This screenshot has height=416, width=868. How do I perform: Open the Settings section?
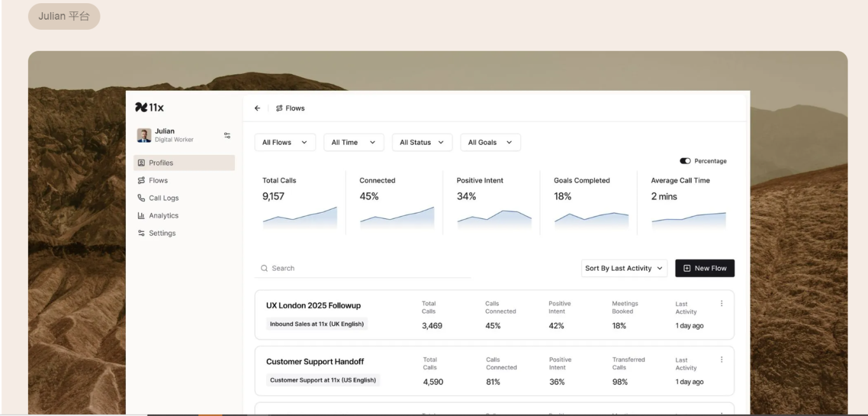coord(184,233)
